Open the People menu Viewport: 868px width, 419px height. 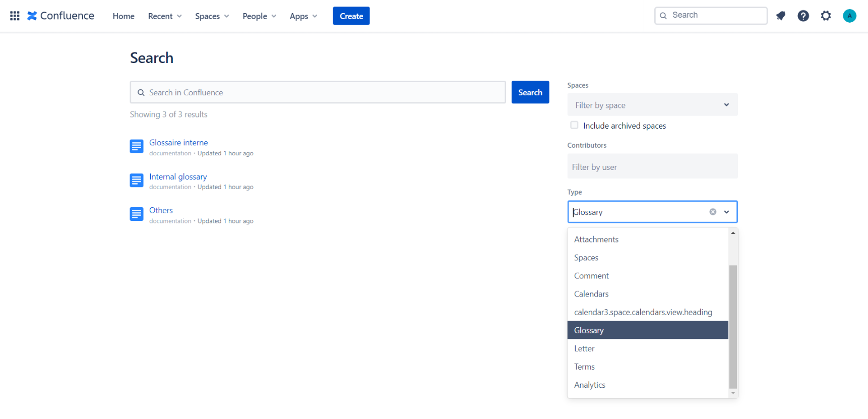pos(260,16)
